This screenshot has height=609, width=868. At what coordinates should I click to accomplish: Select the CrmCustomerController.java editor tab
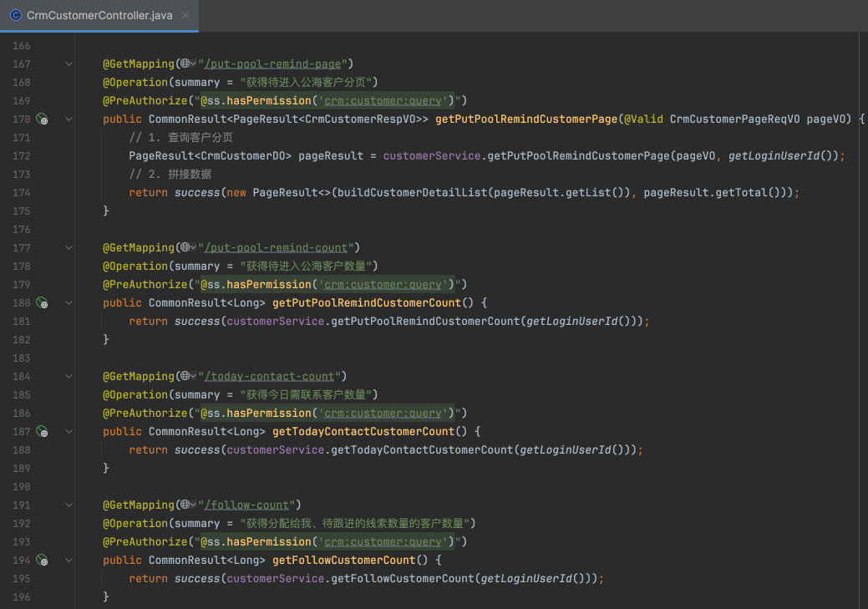click(x=99, y=16)
